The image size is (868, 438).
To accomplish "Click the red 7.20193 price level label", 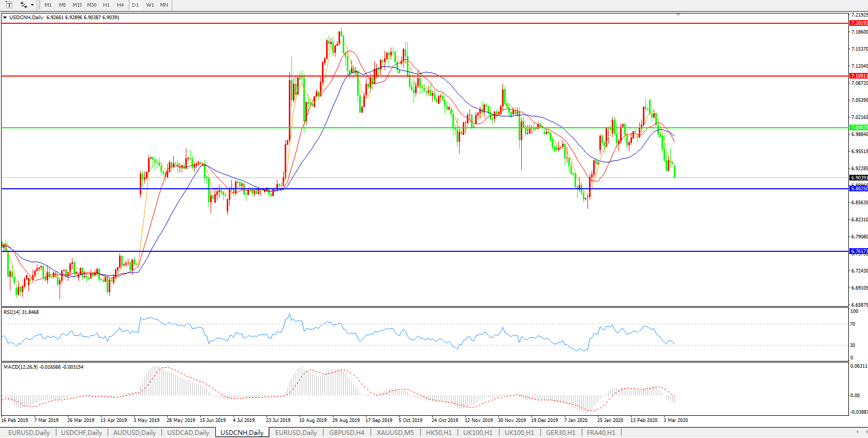I will click(859, 23).
